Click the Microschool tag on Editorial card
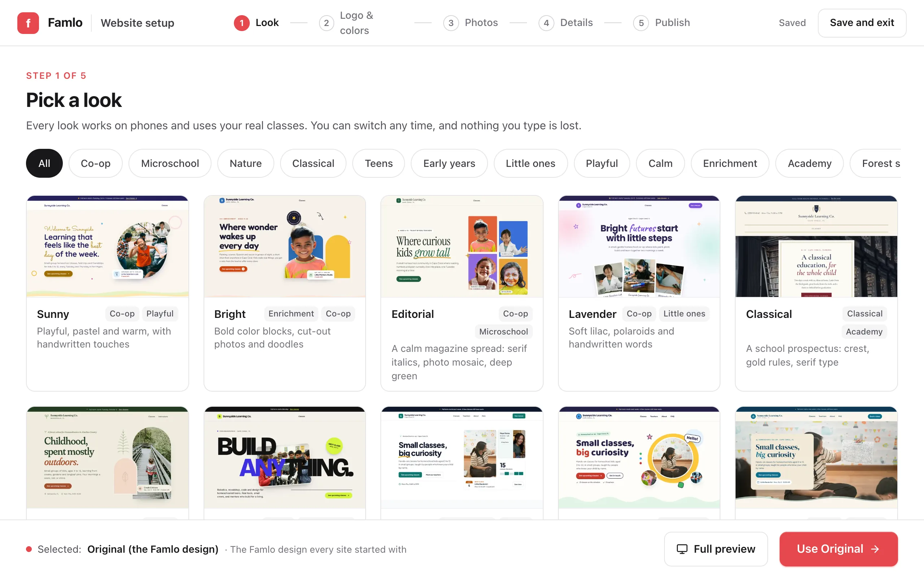Image resolution: width=924 pixels, height=578 pixels. [x=504, y=331]
